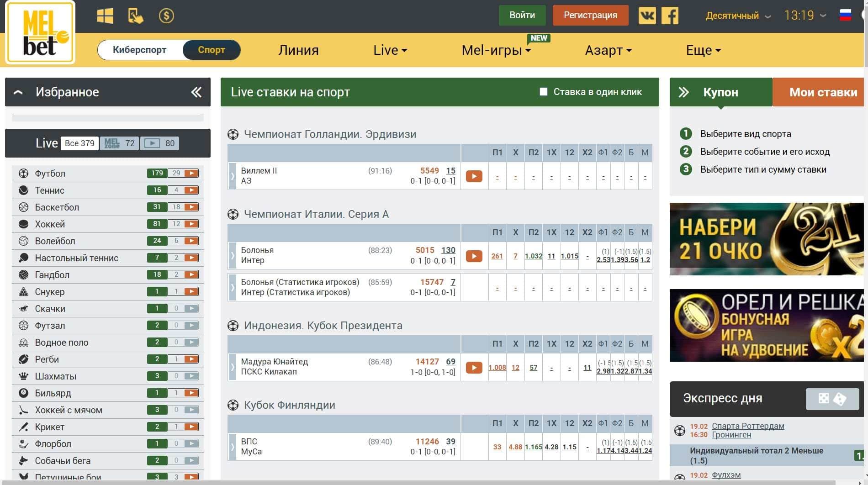Open the Спарта Роттердам link
This screenshot has height=485, width=868.
coord(748,426)
